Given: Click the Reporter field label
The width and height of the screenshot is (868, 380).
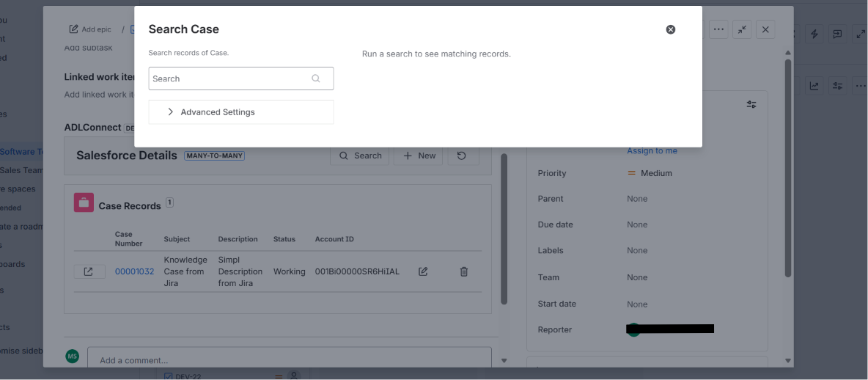Looking at the screenshot, I should tap(555, 329).
